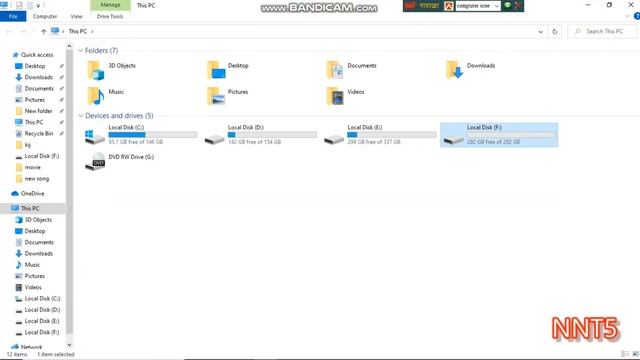The width and height of the screenshot is (640, 360).
Task: Switch to the View ribbon tab
Action: coord(76,16)
